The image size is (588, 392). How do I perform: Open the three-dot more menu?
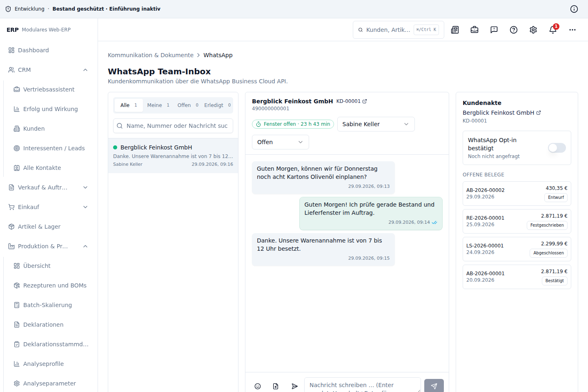572,30
